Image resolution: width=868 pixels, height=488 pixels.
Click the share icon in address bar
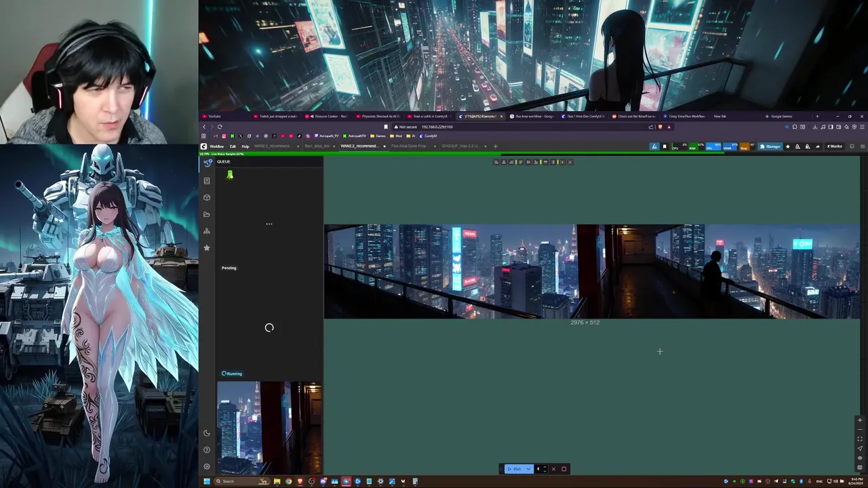651,127
